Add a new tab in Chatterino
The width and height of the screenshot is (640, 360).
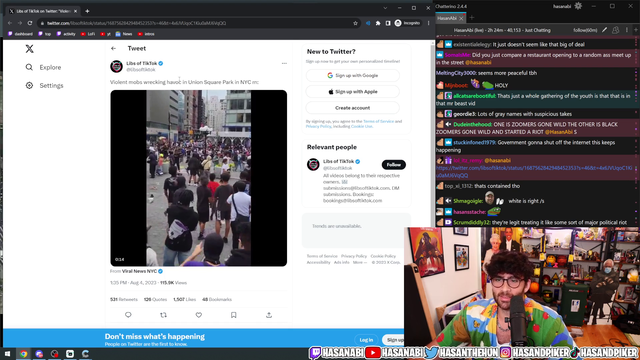pyautogui.click(x=471, y=18)
